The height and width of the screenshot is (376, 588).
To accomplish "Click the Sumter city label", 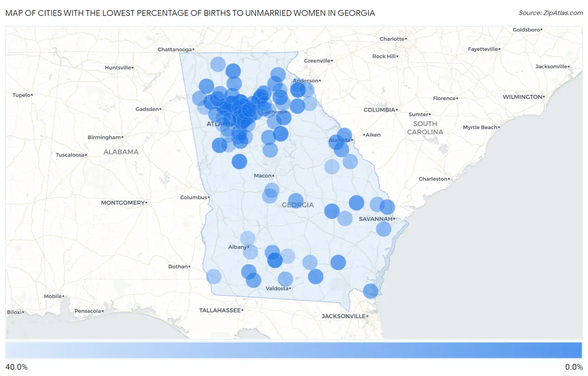I will coord(419,114).
